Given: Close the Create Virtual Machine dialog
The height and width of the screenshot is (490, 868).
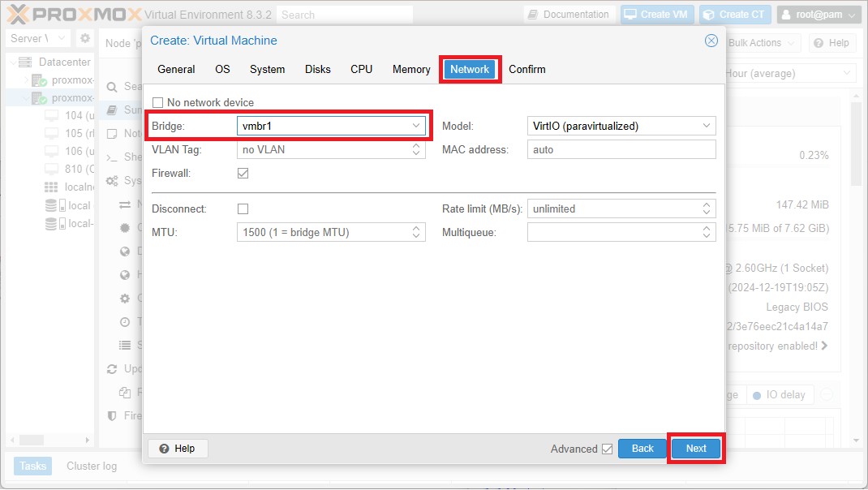Looking at the screenshot, I should click(x=711, y=41).
